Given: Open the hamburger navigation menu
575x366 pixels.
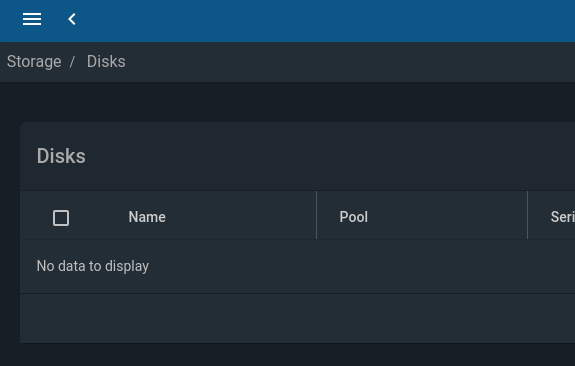Looking at the screenshot, I should tap(32, 19).
